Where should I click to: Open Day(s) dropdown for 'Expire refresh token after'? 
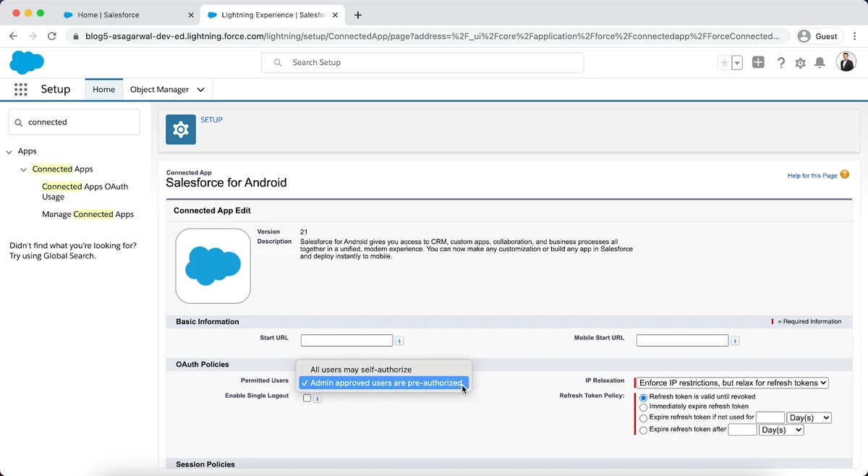click(x=781, y=430)
